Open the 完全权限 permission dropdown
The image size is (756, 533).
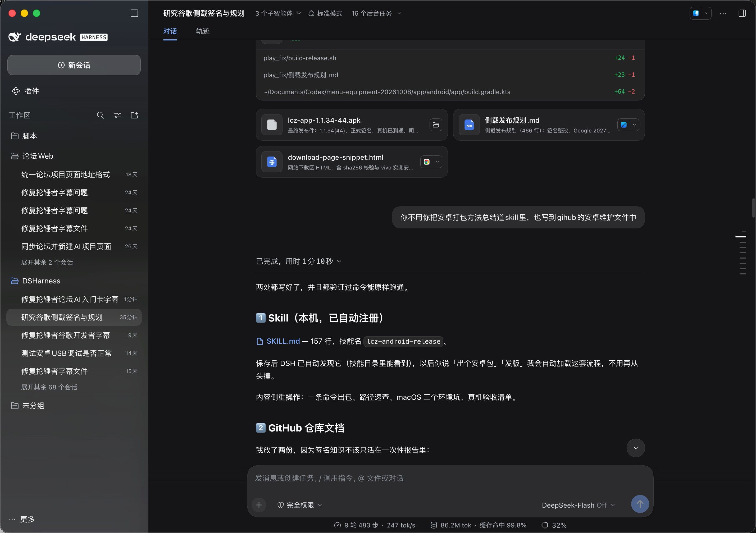pos(299,505)
